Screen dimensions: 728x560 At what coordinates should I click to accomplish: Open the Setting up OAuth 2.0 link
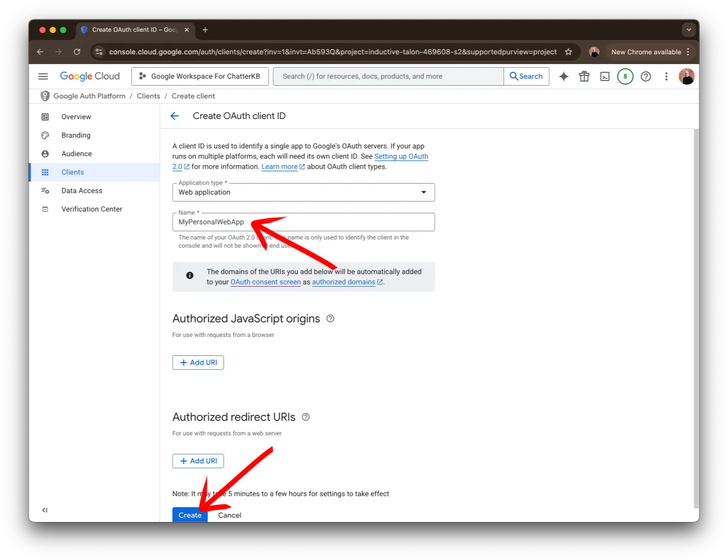tap(401, 156)
